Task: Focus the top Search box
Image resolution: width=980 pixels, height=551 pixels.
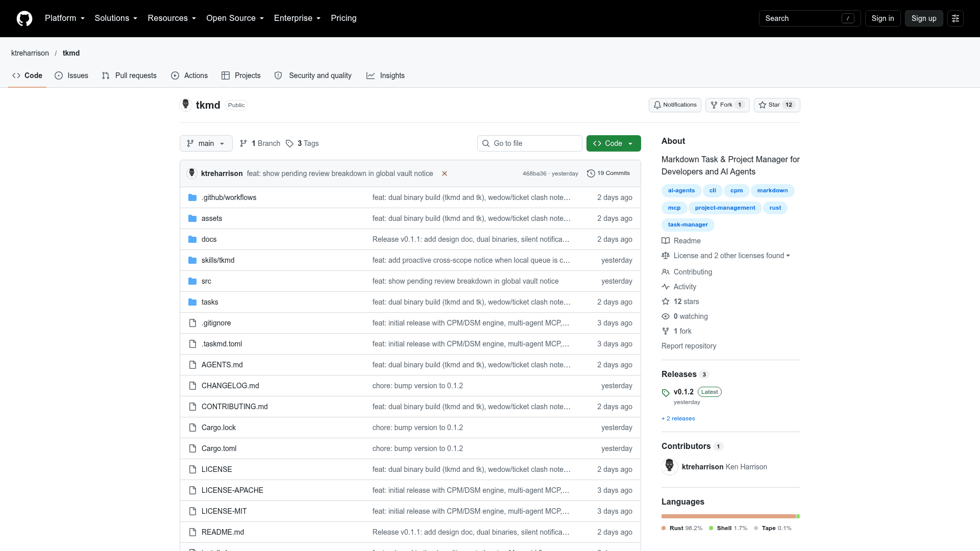Action: (810, 18)
